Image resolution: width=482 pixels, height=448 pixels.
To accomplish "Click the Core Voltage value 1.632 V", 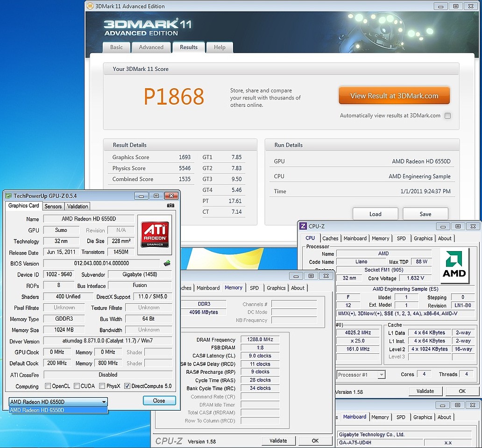I will coord(415,278).
